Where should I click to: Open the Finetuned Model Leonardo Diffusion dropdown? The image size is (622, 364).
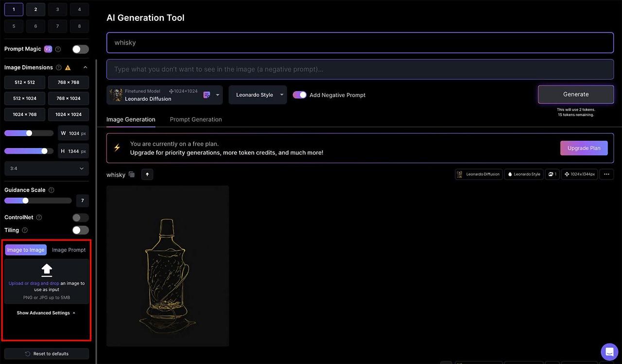[165, 95]
